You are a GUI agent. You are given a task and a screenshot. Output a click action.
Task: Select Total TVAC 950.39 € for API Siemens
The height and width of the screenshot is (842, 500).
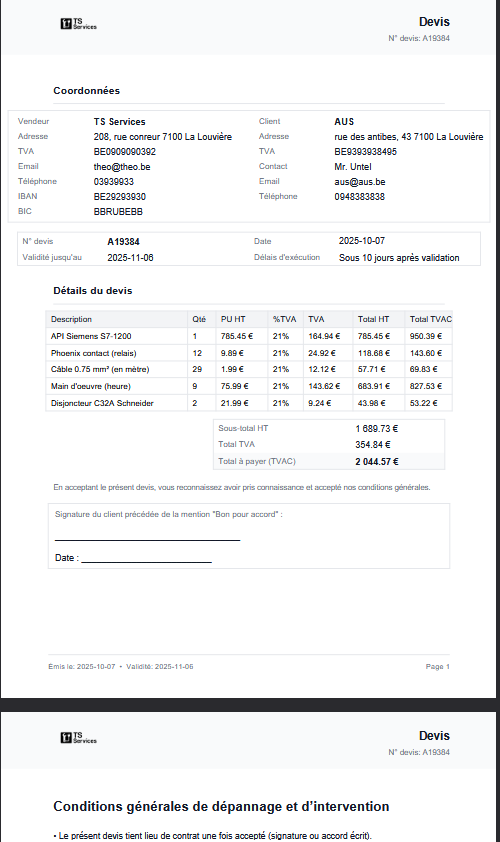click(426, 337)
